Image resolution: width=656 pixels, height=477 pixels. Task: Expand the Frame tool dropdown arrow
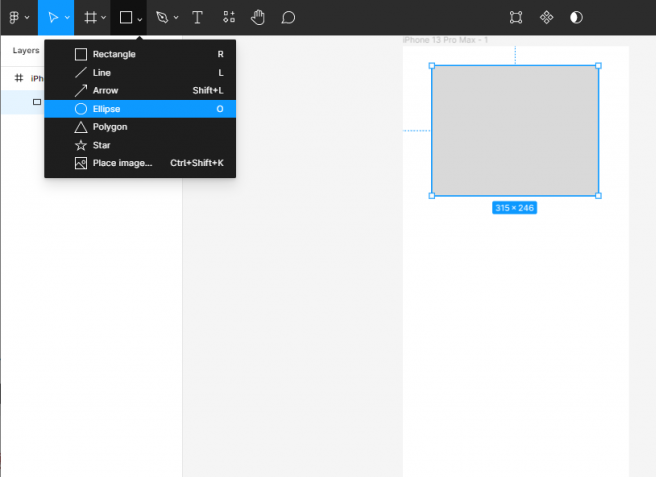pos(104,18)
